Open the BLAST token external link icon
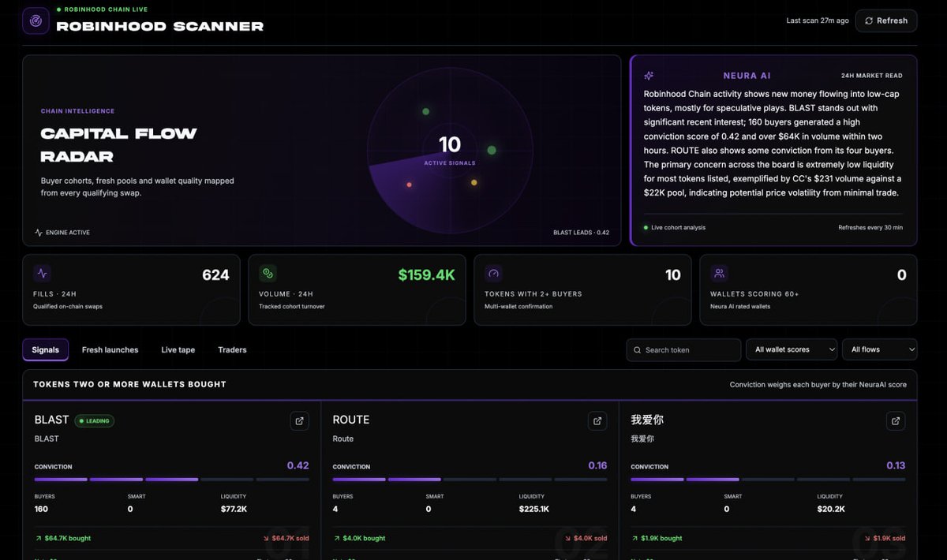Screen dimensions: 947x560 299,420
